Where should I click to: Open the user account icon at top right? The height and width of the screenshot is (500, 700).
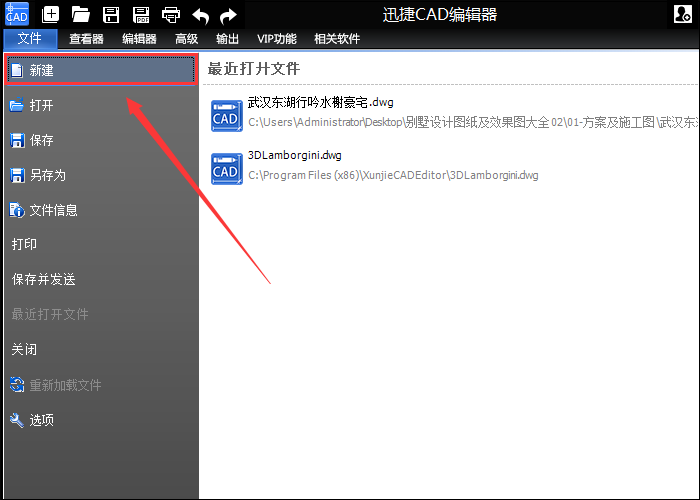(683, 14)
